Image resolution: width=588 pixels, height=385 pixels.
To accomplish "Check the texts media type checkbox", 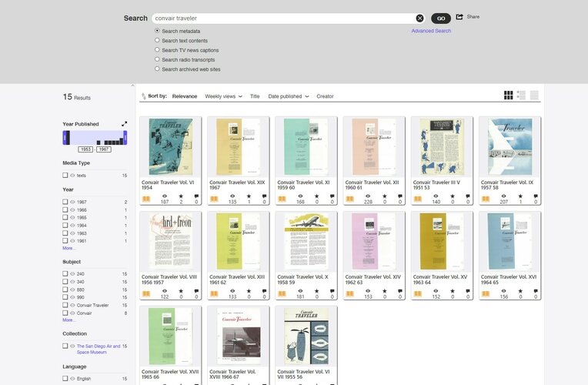I will click(x=65, y=176).
